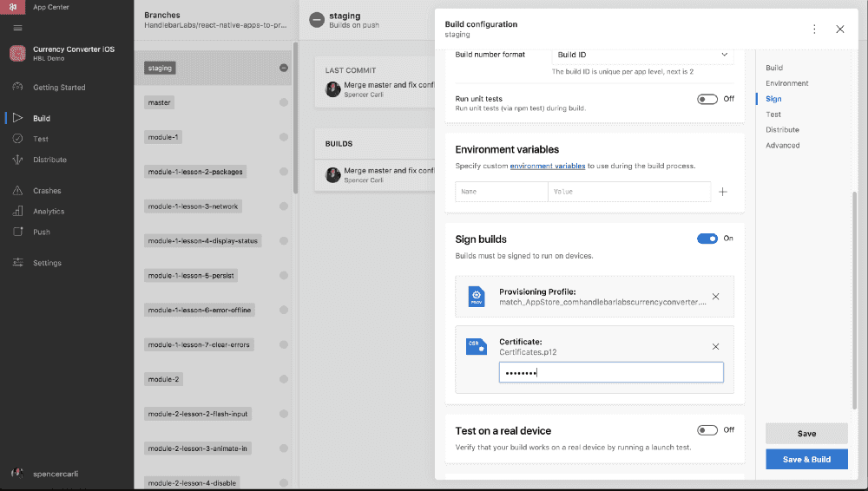Image resolution: width=868 pixels, height=491 pixels.
Task: Open the Builds list merge entry
Action: (x=375, y=175)
